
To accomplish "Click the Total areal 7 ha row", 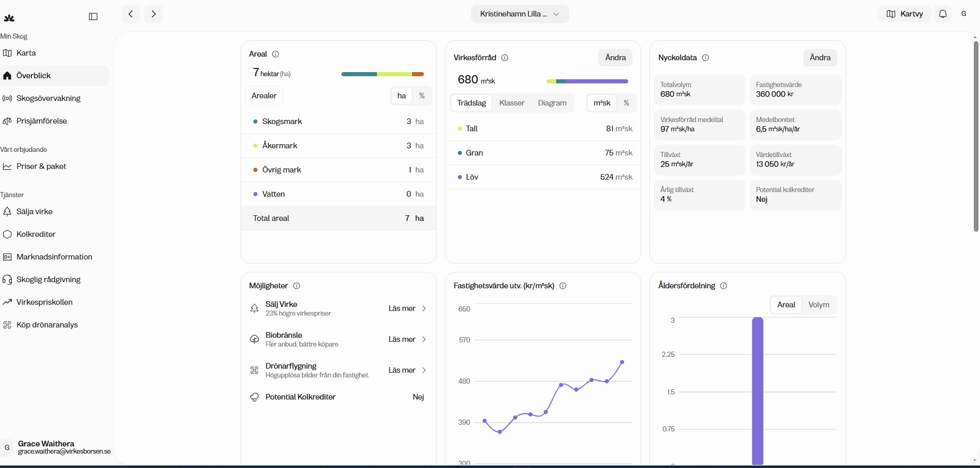I will pyautogui.click(x=339, y=218).
